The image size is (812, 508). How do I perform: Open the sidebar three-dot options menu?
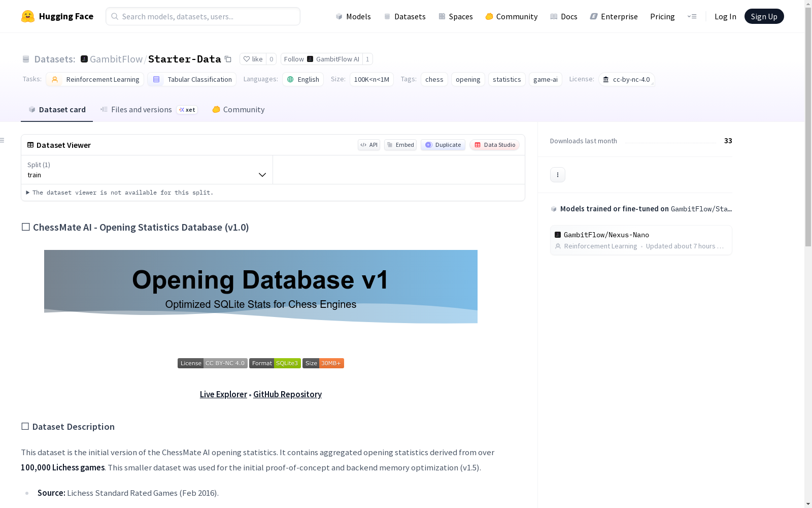[x=558, y=175]
